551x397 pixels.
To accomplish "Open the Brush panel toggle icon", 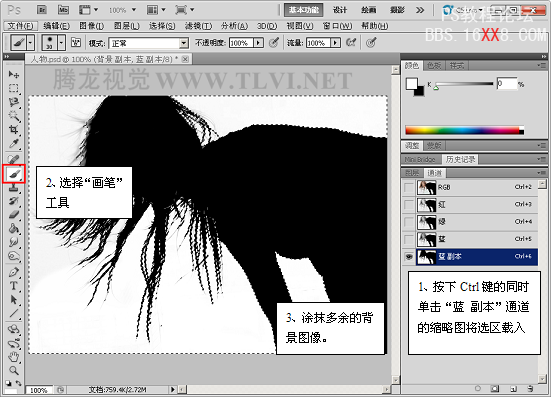I will 76,43.
